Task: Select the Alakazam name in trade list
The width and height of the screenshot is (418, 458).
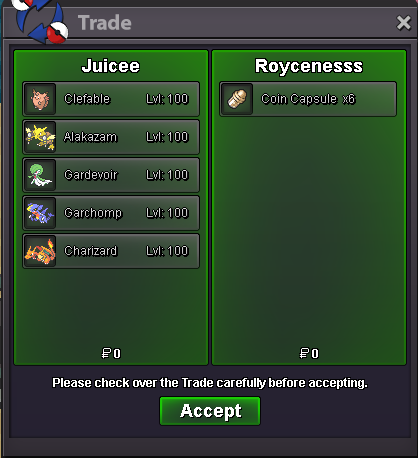Action: coord(90,137)
